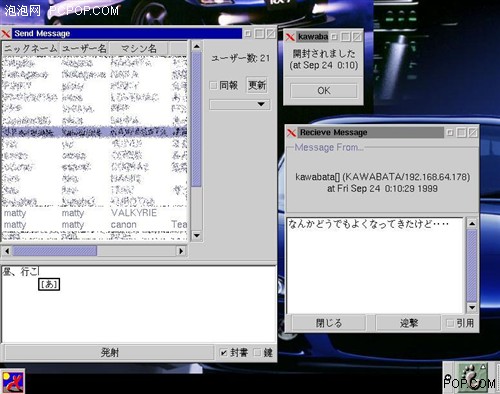
Task: Click left arrow of horizontal list scrollbar
Action: (7, 251)
